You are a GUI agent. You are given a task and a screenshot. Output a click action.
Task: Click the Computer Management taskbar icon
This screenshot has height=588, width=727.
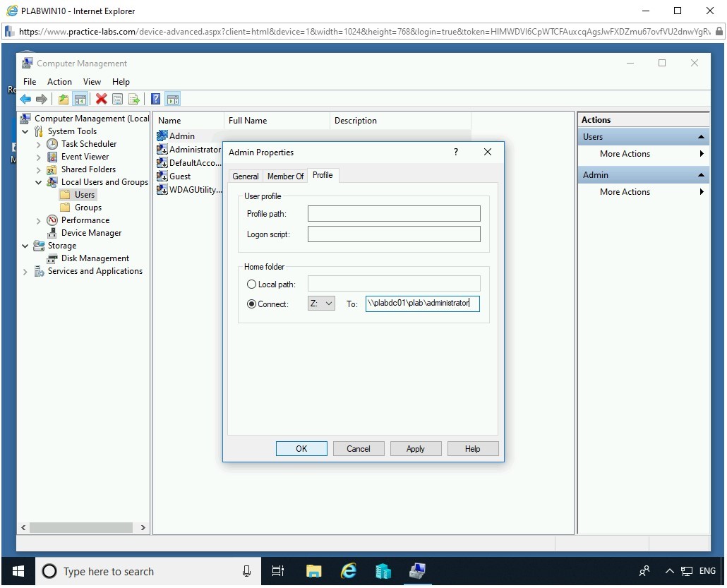tap(418, 571)
